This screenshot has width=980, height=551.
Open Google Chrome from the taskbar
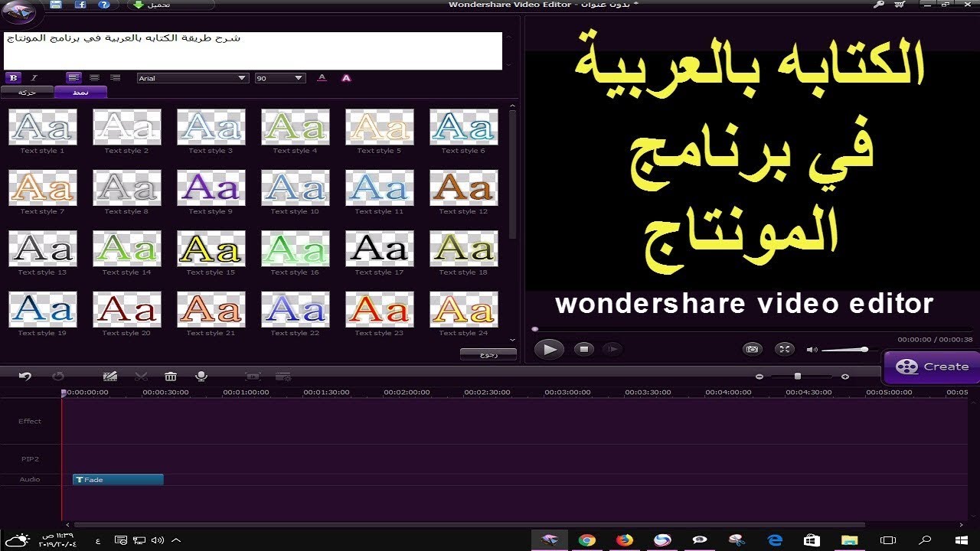(x=587, y=540)
